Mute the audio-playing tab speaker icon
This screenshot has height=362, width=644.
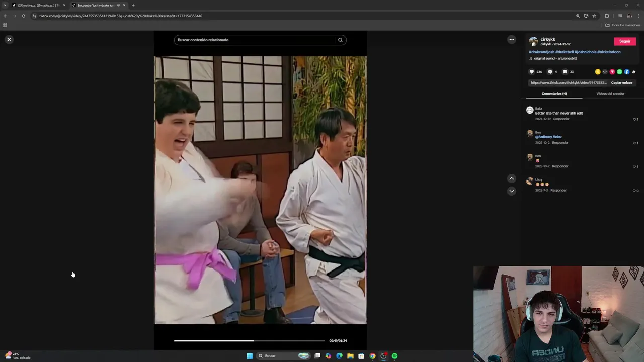click(118, 5)
